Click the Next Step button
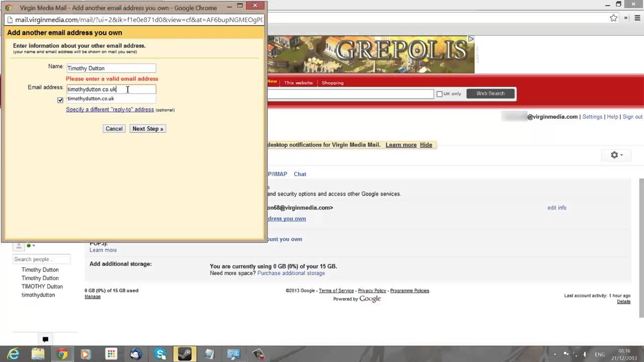Screen dimensions: 644x362 point(147,129)
